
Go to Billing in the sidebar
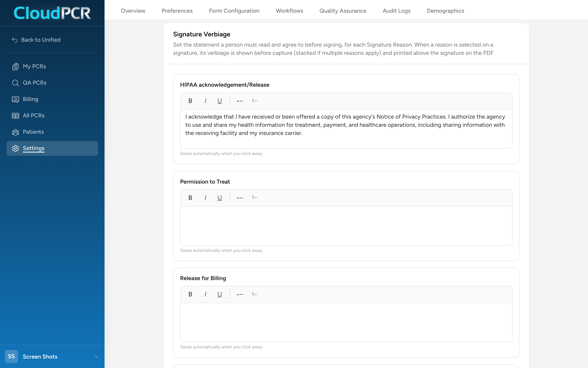[x=52, y=99]
